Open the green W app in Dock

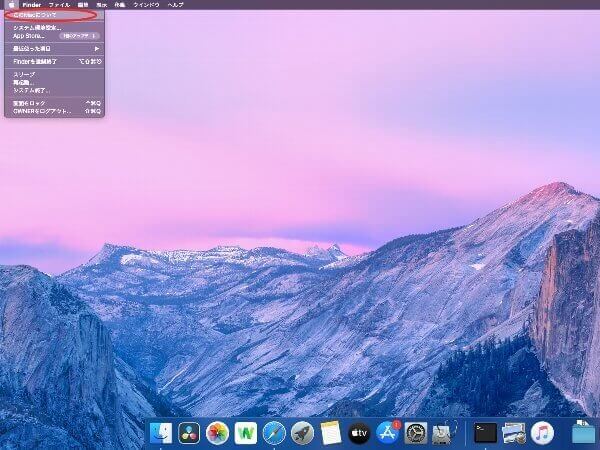pos(246,433)
